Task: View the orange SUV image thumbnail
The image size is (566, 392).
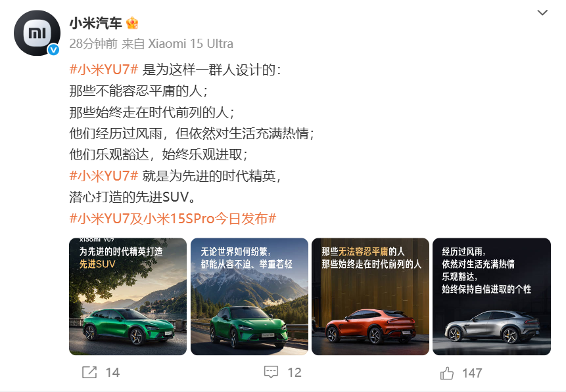Action: pyautogui.click(x=370, y=296)
